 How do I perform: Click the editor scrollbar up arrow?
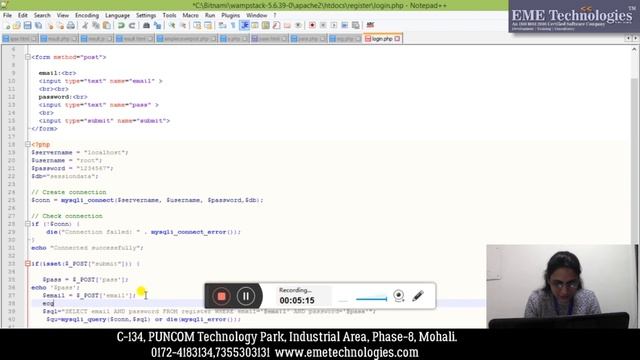(x=634, y=49)
